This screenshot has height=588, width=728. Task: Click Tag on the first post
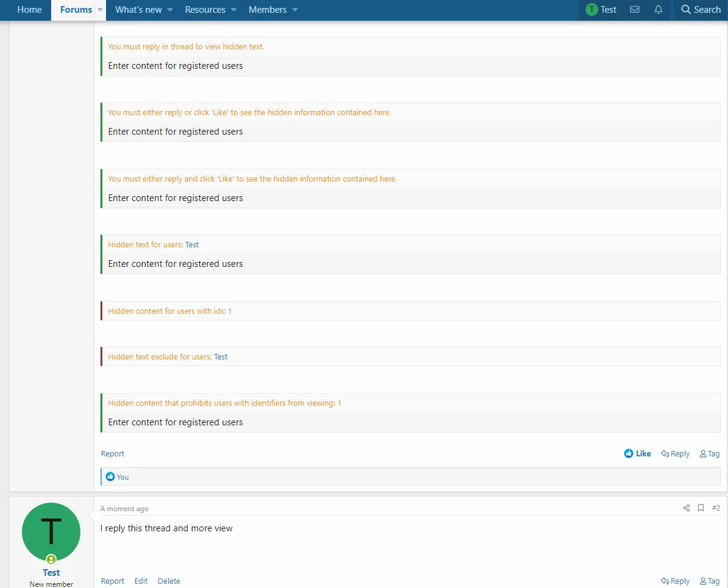point(710,454)
